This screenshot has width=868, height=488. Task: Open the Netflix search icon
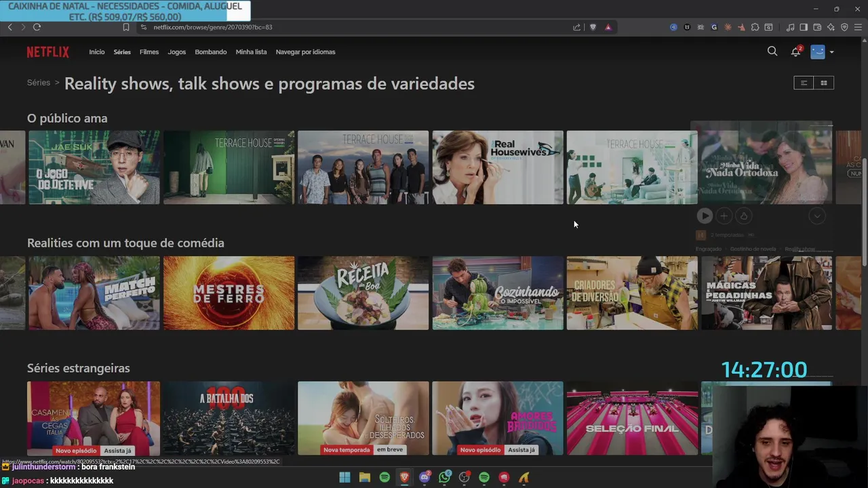pos(772,51)
